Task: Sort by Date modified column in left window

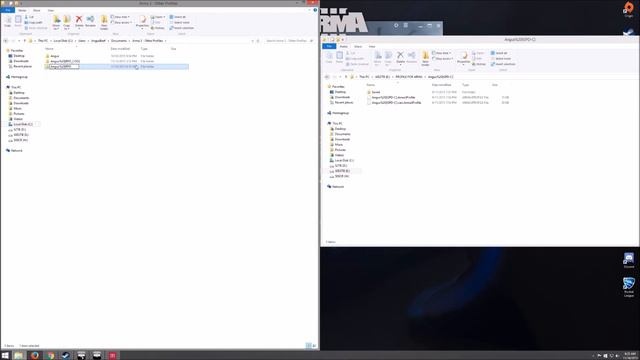Action: [x=120, y=49]
